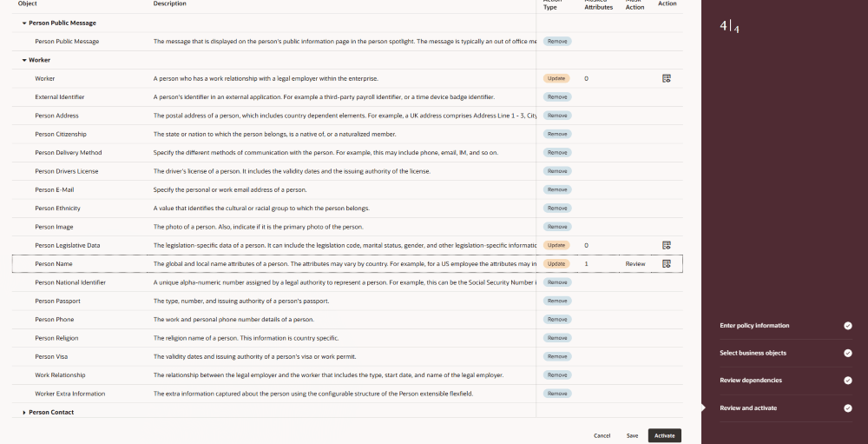
Task: Click Remove badge for Person Religion
Action: pyautogui.click(x=557, y=338)
